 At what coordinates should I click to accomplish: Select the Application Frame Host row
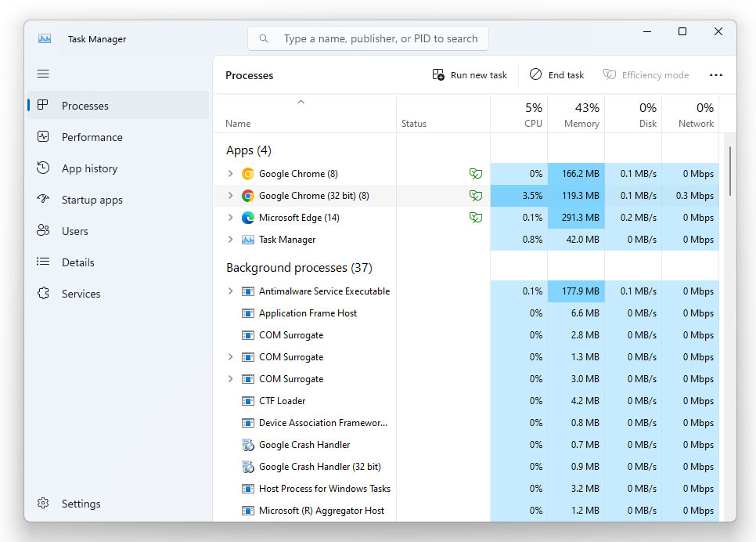pyautogui.click(x=466, y=313)
